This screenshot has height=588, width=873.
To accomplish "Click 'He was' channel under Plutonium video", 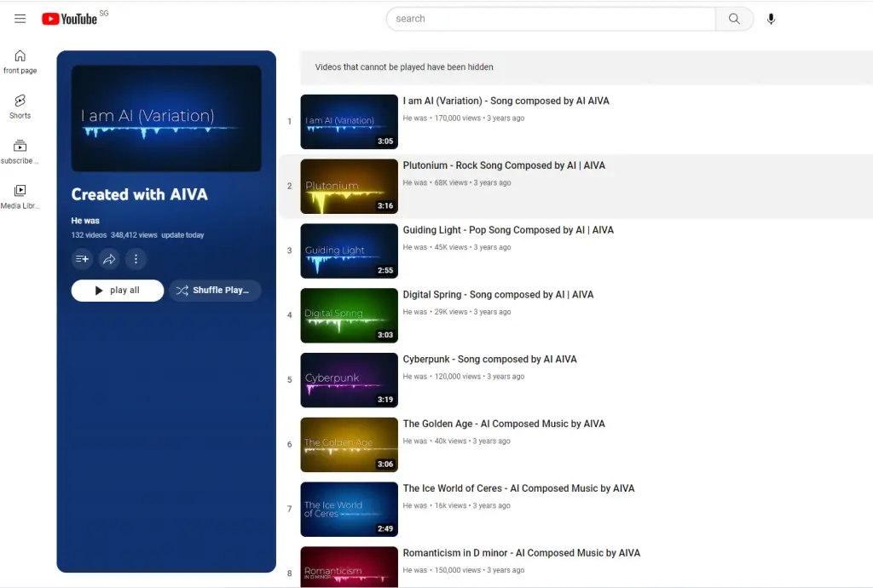I will pos(415,182).
